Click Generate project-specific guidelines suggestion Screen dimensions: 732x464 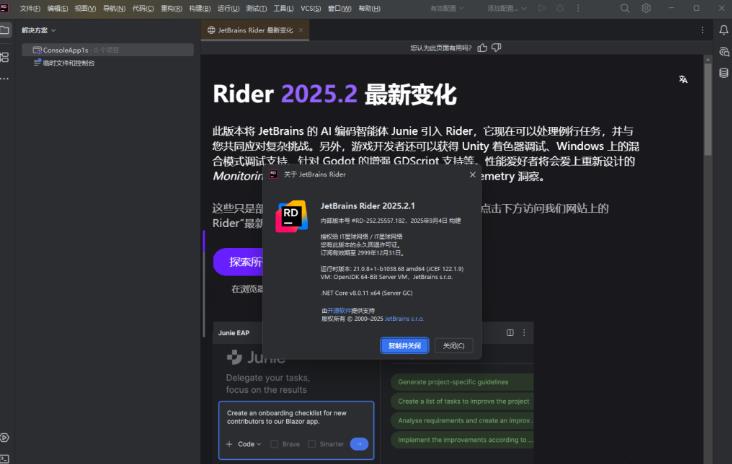pos(462,382)
